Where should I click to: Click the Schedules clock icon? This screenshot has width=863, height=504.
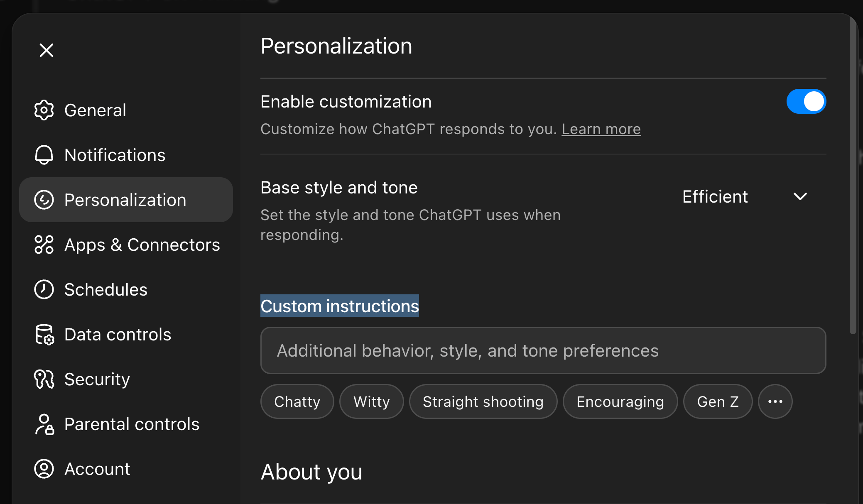tap(44, 289)
